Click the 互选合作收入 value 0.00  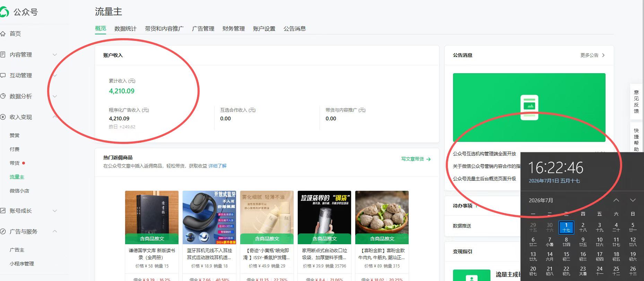tap(226, 119)
